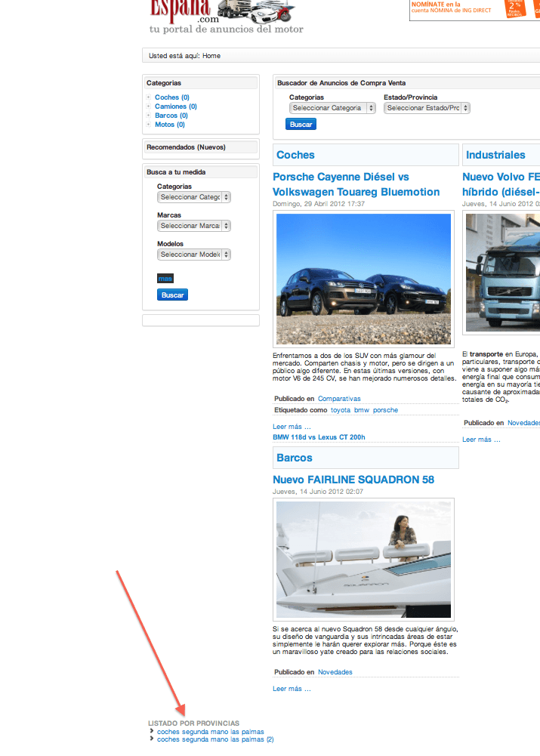Open the Motos (0) category link
This screenshot has width=540, height=756.
tap(170, 125)
